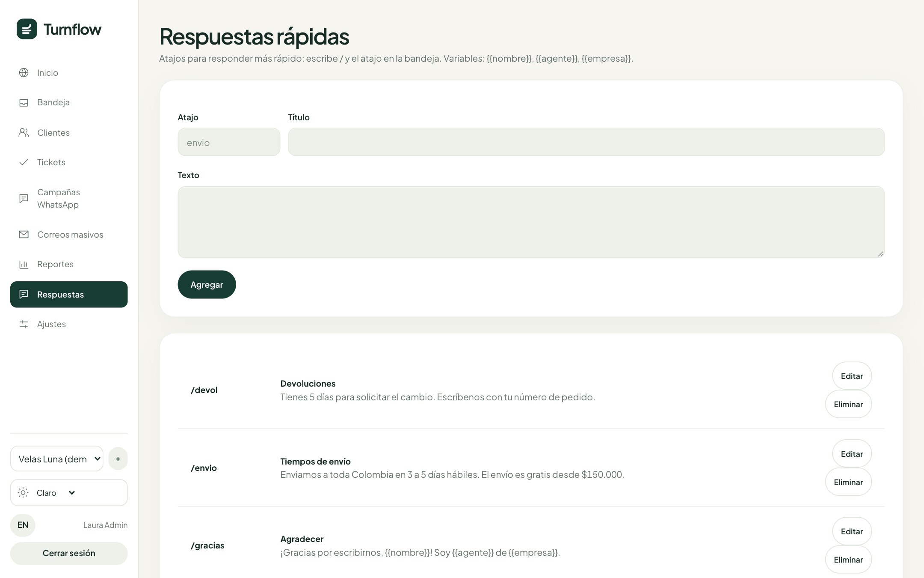924x578 pixels.
Task: Click the envelope icon beside Correos masivos
Action: tap(24, 235)
